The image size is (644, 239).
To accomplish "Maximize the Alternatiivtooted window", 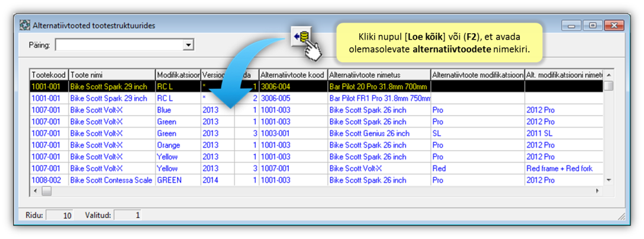I will point(593,26).
